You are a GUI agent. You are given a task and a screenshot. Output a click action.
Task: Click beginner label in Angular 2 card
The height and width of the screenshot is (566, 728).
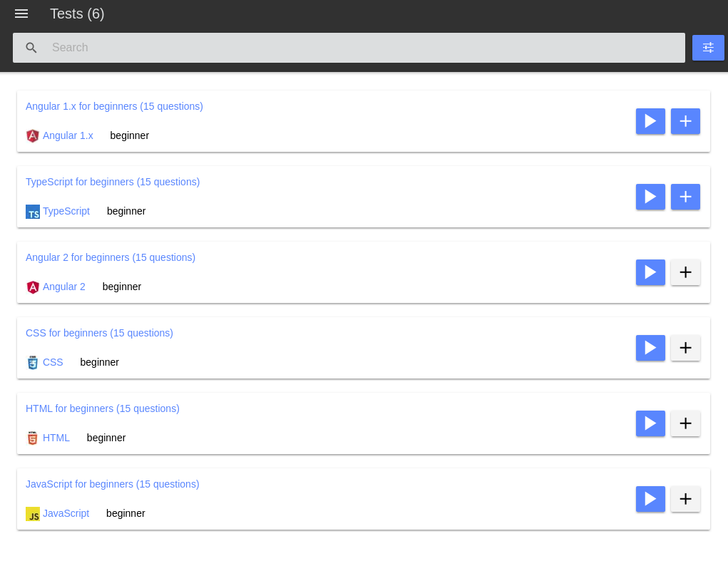[x=122, y=287]
